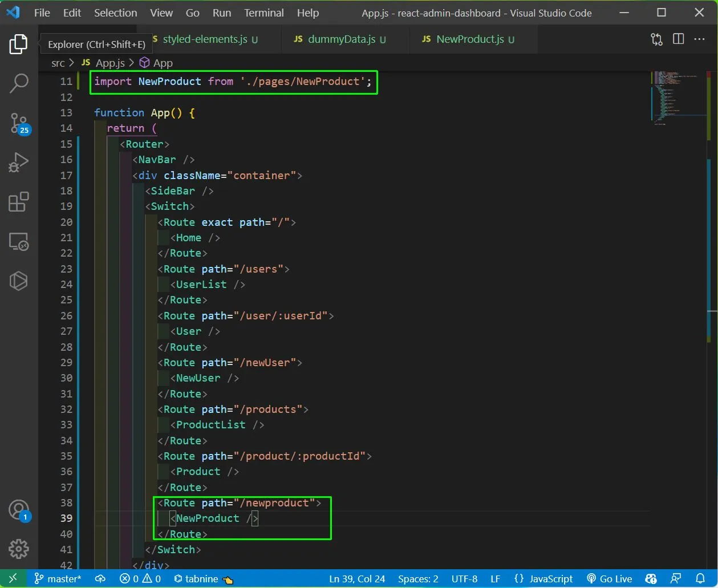Click the import NewProduct code line
Screen dimensions: 718x588
[233, 82]
